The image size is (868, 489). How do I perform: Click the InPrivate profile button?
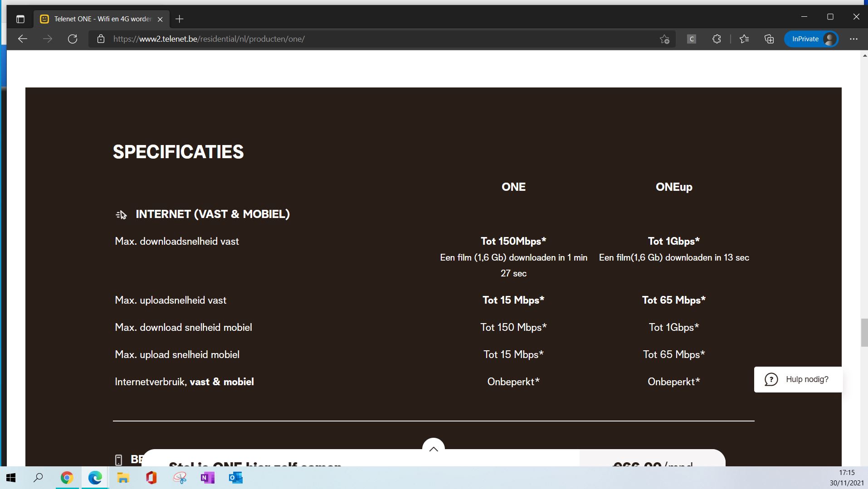(x=811, y=39)
